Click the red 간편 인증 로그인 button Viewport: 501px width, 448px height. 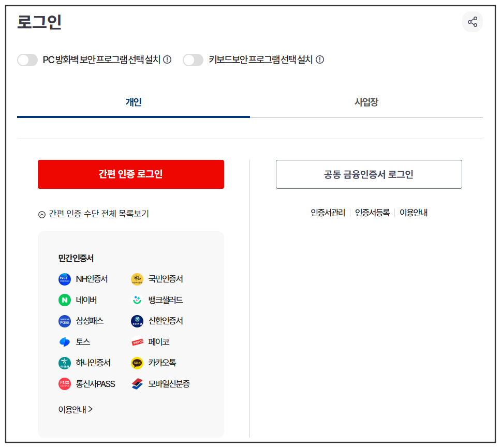(x=130, y=174)
